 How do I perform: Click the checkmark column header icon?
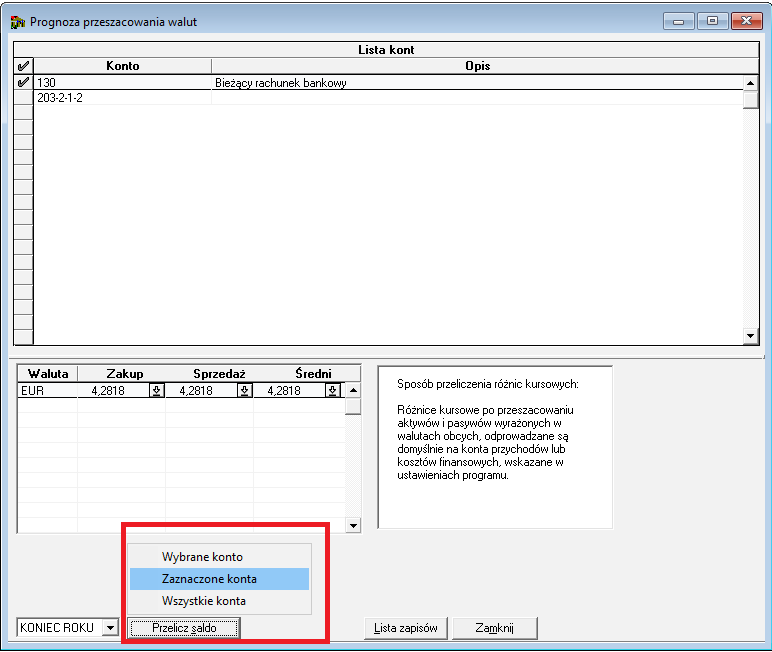pyautogui.click(x=23, y=66)
